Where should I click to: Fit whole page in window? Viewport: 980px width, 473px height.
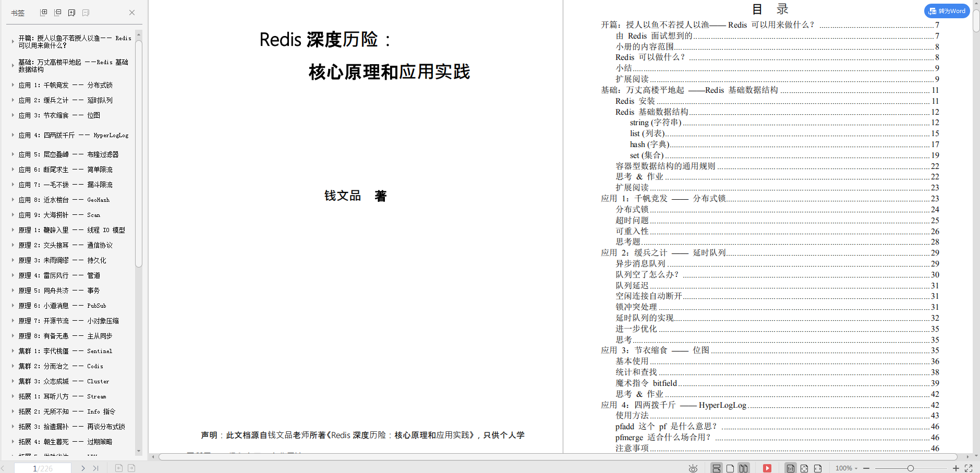pos(804,468)
